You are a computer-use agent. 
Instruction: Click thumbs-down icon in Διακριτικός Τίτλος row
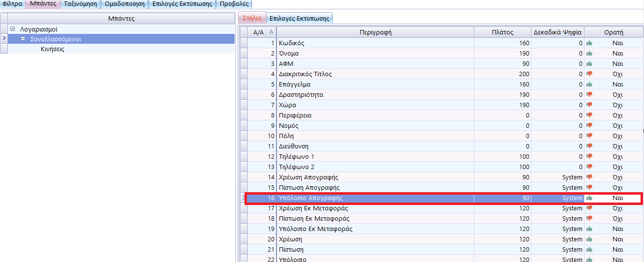coord(589,74)
